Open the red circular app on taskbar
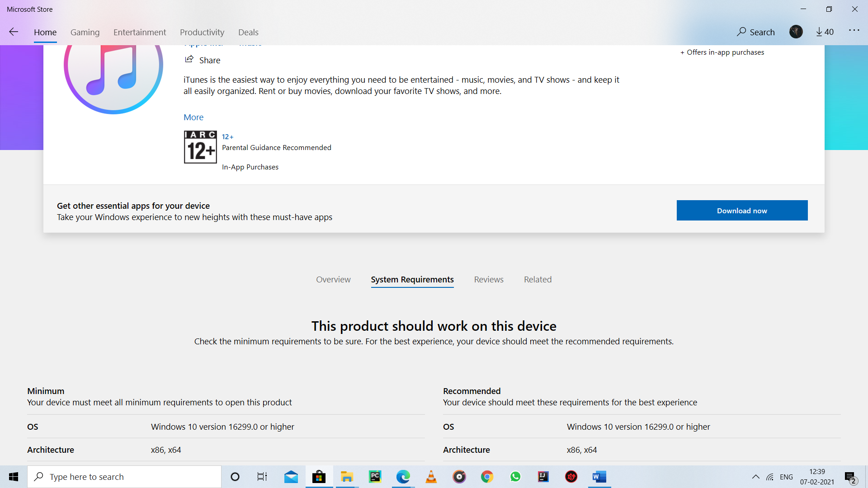868x488 pixels. tap(571, 477)
